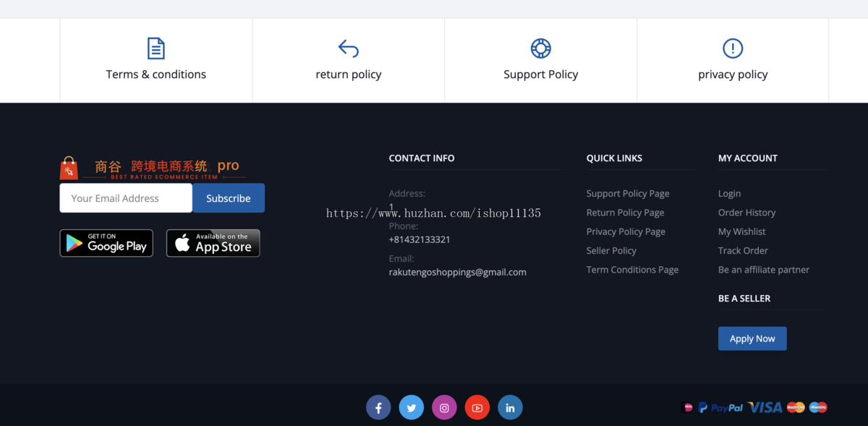Click the QUICK LINKS heading
Viewport: 868px width, 426px height.
614,158
